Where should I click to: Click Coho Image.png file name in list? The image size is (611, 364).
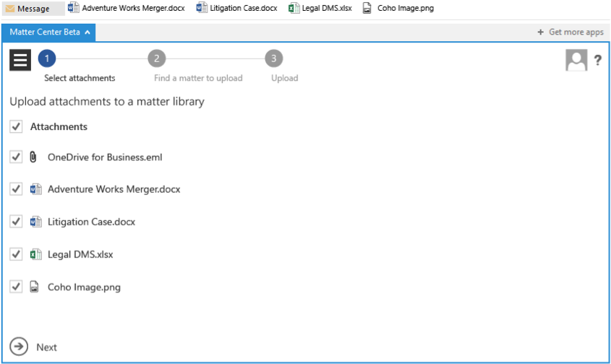tap(84, 287)
